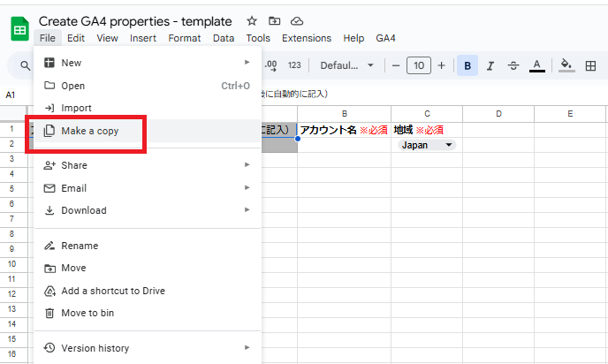Image resolution: width=608 pixels, height=364 pixels.
Task: Open the Help menu
Action: click(x=353, y=38)
